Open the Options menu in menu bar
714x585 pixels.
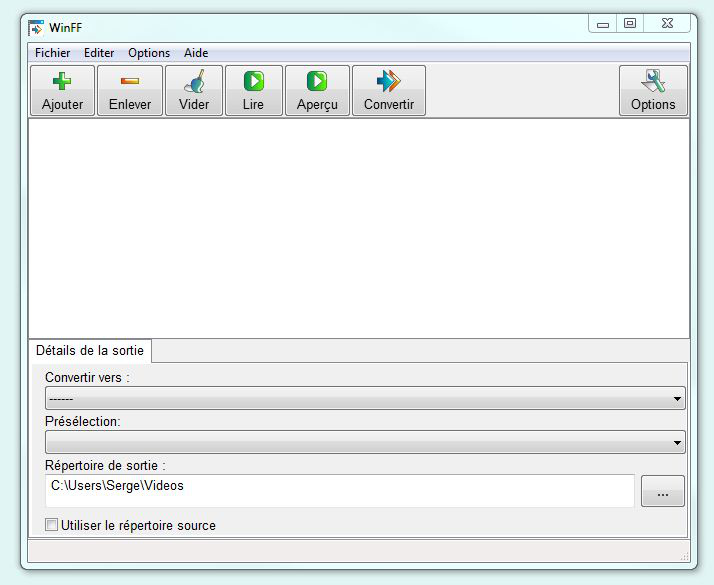click(149, 53)
